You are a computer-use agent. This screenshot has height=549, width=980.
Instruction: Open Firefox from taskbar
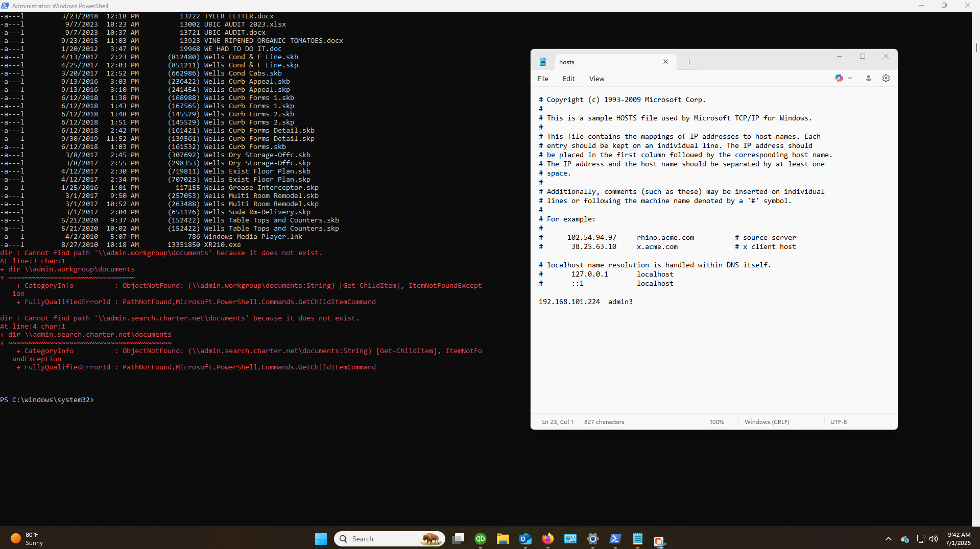[548, 539]
